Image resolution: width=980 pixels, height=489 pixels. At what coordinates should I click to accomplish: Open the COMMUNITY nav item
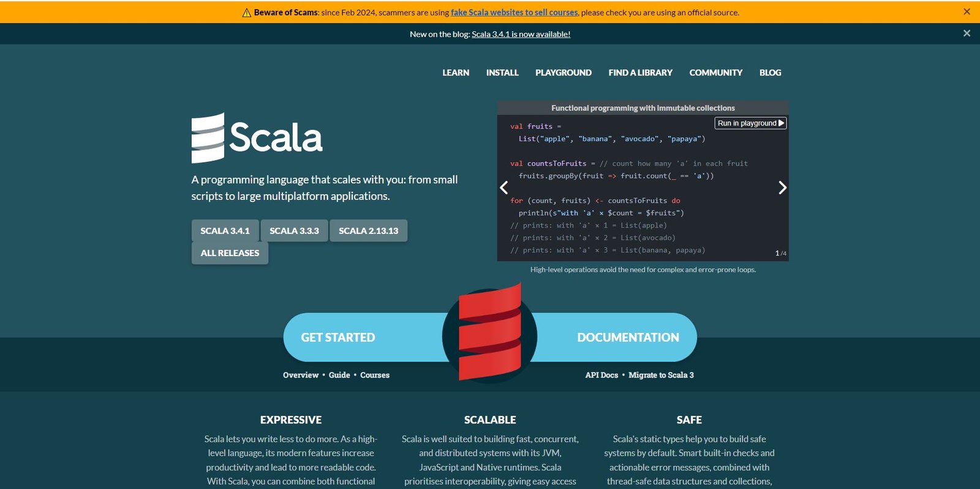point(715,72)
